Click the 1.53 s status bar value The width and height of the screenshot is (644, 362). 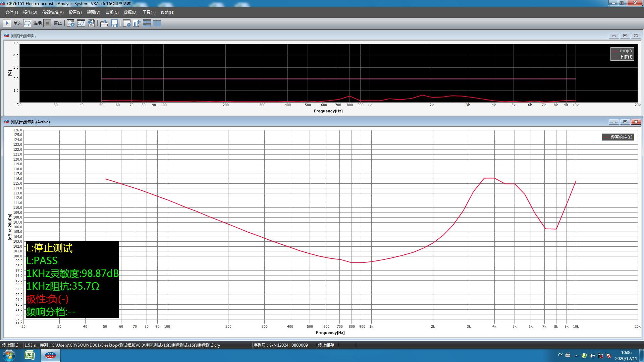coord(30,345)
